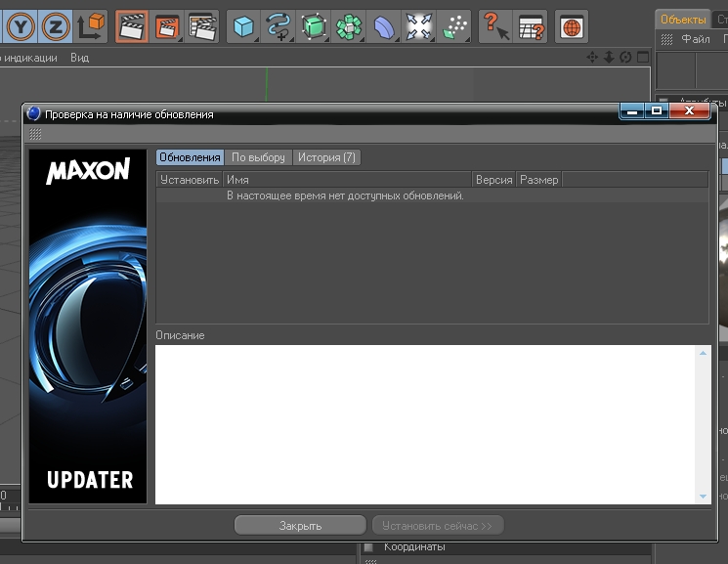The width and height of the screenshot is (728, 564).
Task: Click the context help question cursor icon
Action: click(x=495, y=26)
